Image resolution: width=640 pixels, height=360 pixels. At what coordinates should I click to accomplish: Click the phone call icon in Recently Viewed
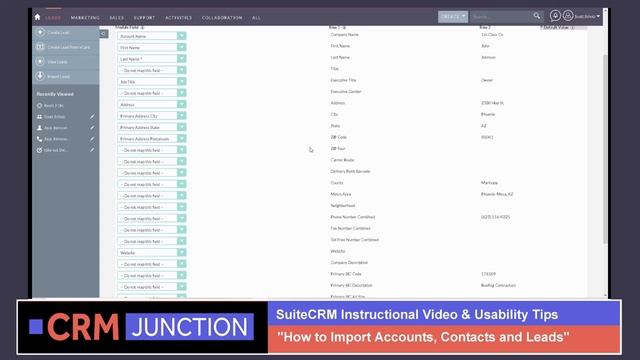click(x=40, y=139)
